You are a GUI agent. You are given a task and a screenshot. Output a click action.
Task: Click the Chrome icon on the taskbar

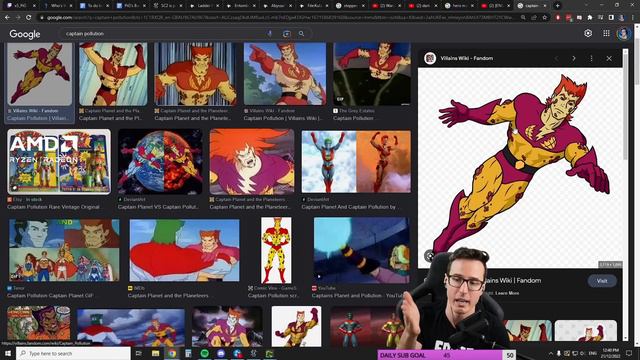coord(172,353)
